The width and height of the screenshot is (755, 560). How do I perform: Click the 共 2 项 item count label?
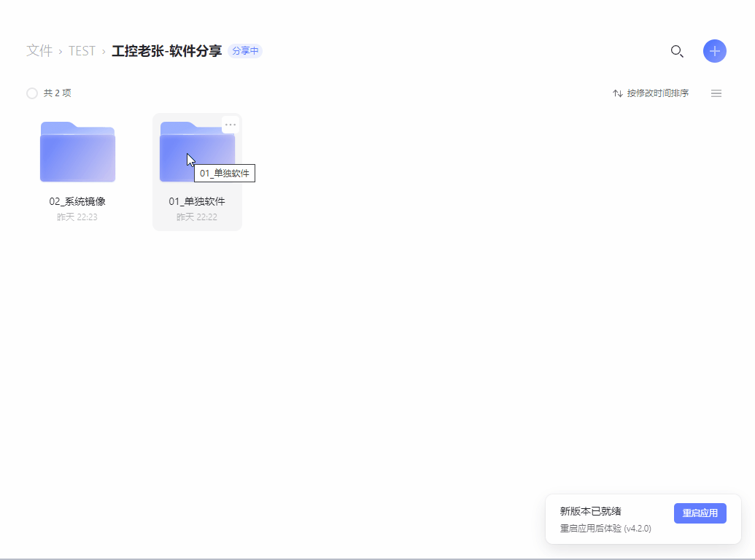point(58,93)
